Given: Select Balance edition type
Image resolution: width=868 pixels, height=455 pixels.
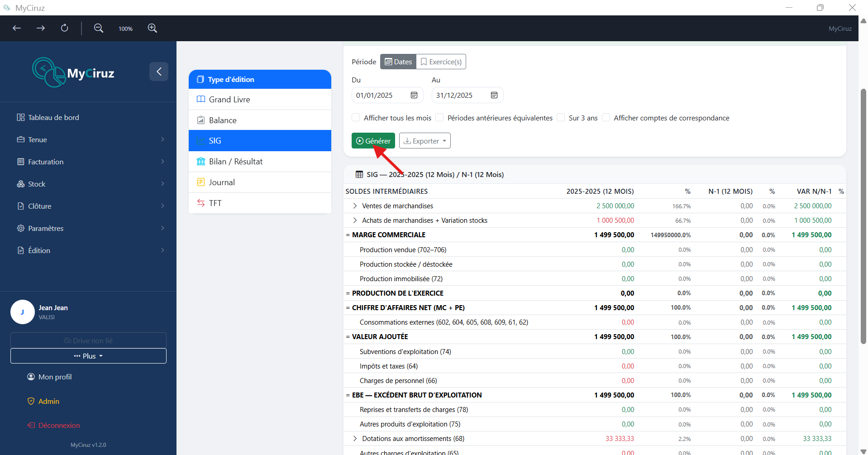Looking at the screenshot, I should point(260,120).
